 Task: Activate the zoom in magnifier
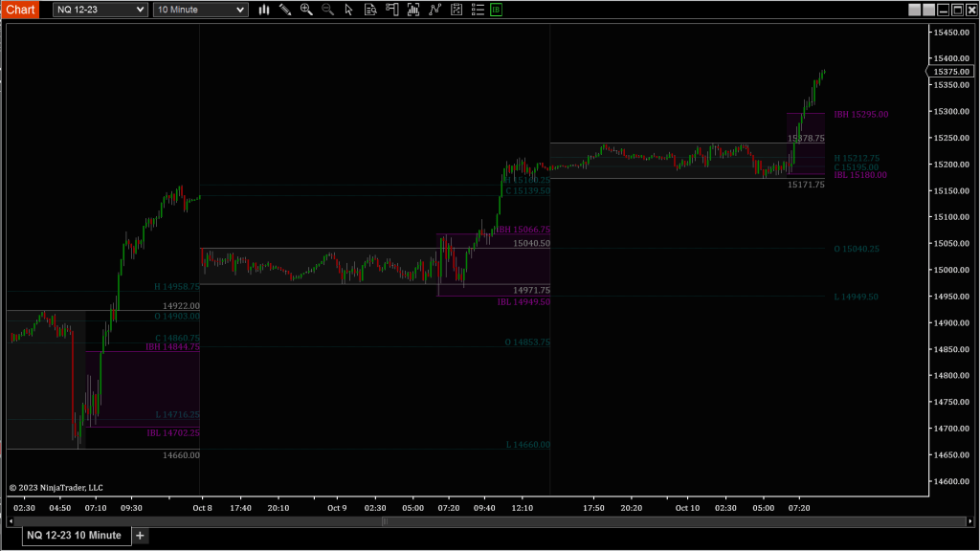306,10
